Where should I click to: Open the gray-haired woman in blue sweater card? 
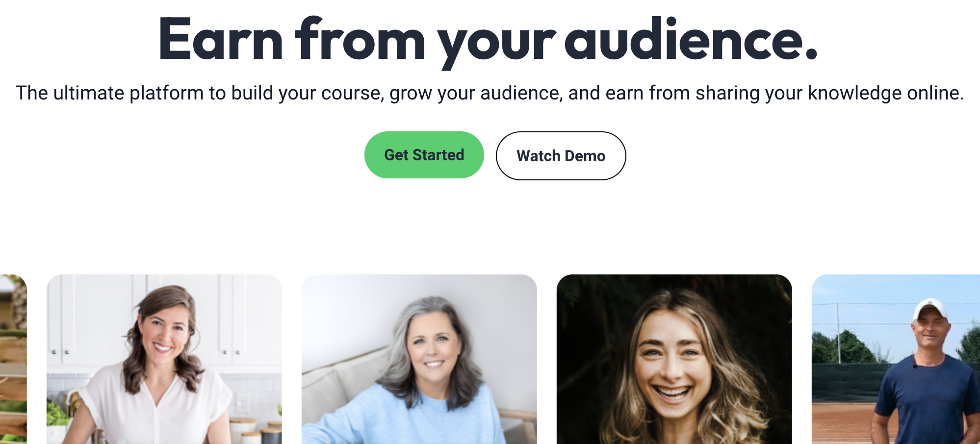click(x=419, y=359)
